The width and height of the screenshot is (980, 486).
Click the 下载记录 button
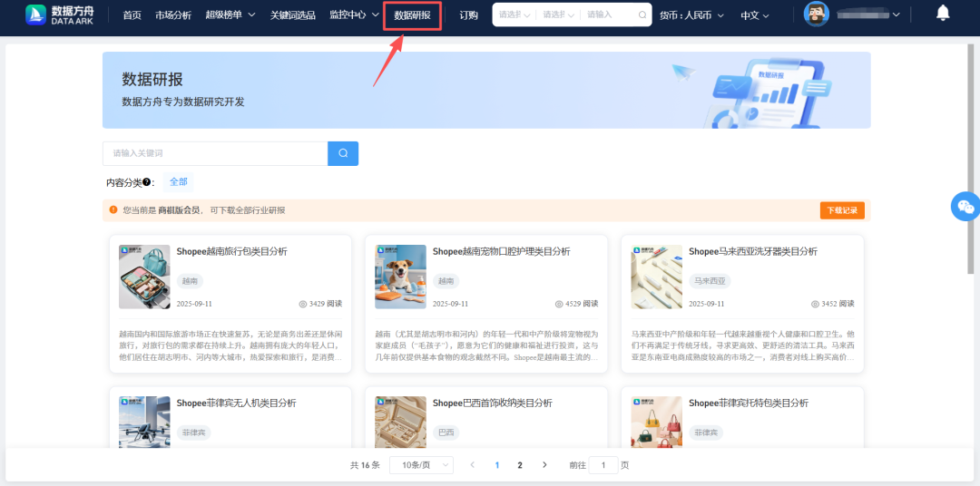[x=842, y=210]
